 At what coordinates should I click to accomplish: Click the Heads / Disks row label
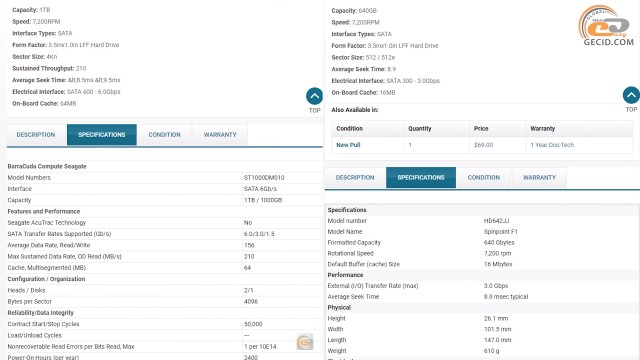[x=27, y=291]
